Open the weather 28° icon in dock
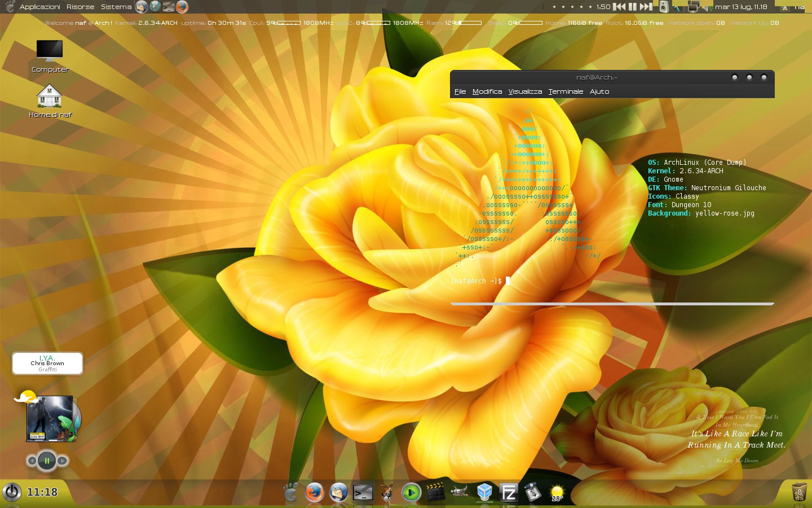812x508 pixels. point(557,493)
